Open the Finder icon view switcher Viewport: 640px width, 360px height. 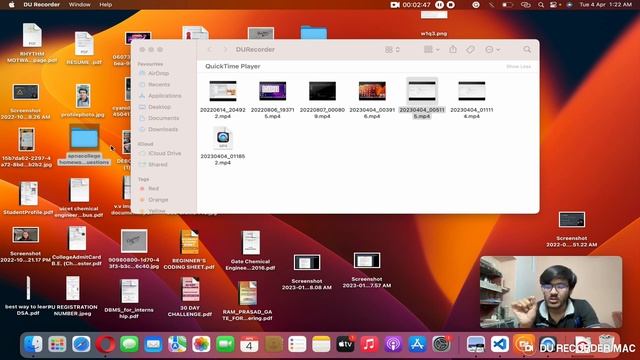(392, 49)
